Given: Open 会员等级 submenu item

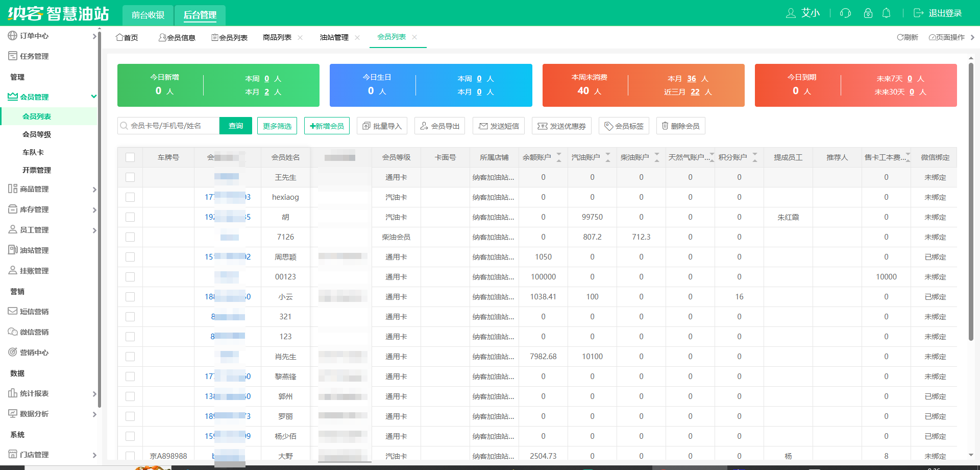Looking at the screenshot, I should pyautogui.click(x=37, y=134).
